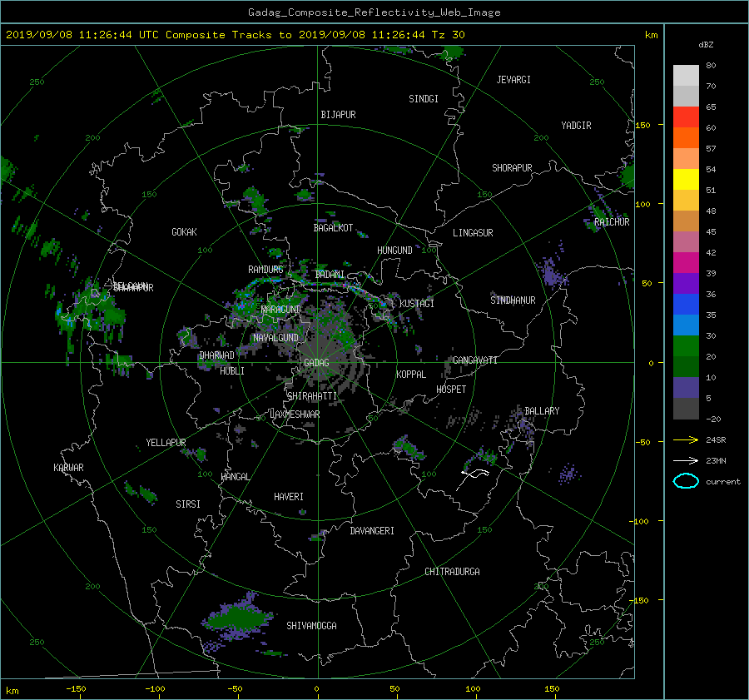Click the '42' value on the dBZ scale
This screenshot has height=700, width=749.
[711, 253]
